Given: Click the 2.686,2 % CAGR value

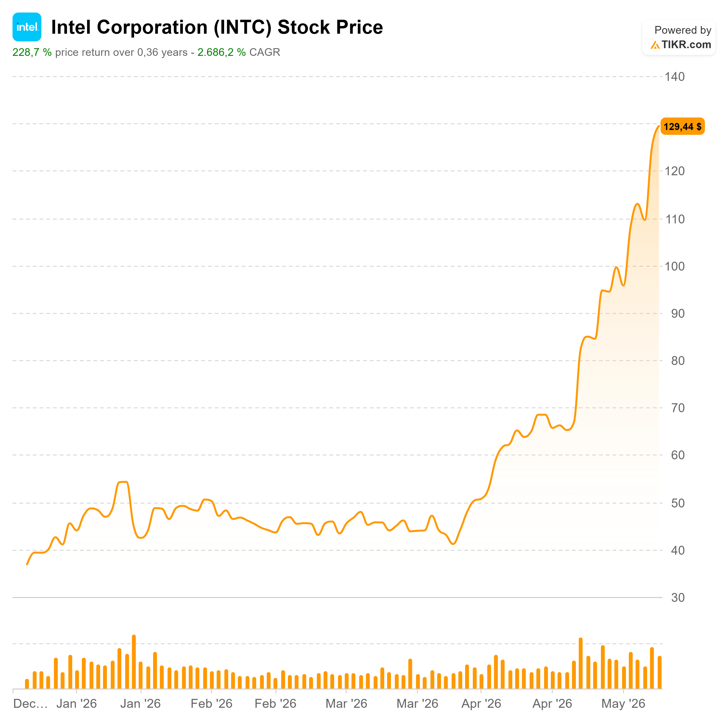Looking at the screenshot, I should tap(221, 52).
